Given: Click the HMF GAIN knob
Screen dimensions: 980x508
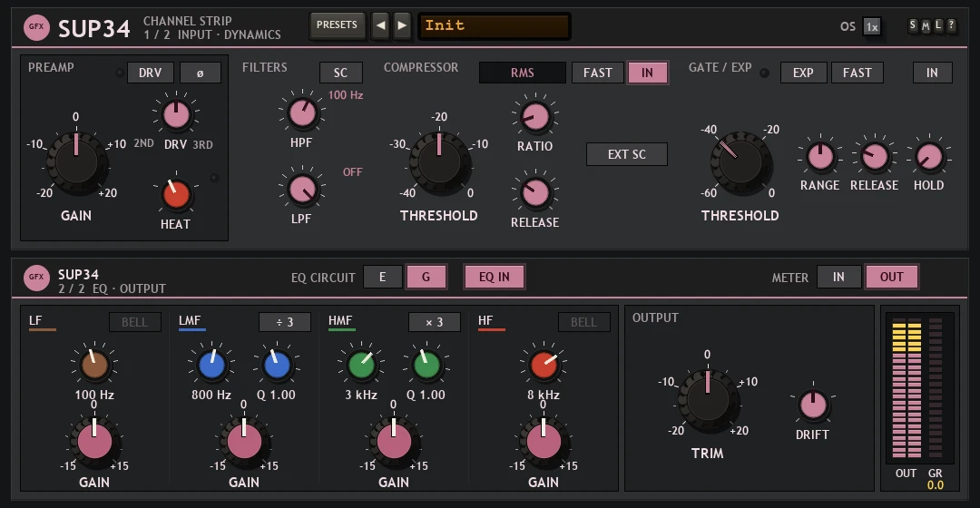Looking at the screenshot, I should pos(394,442).
